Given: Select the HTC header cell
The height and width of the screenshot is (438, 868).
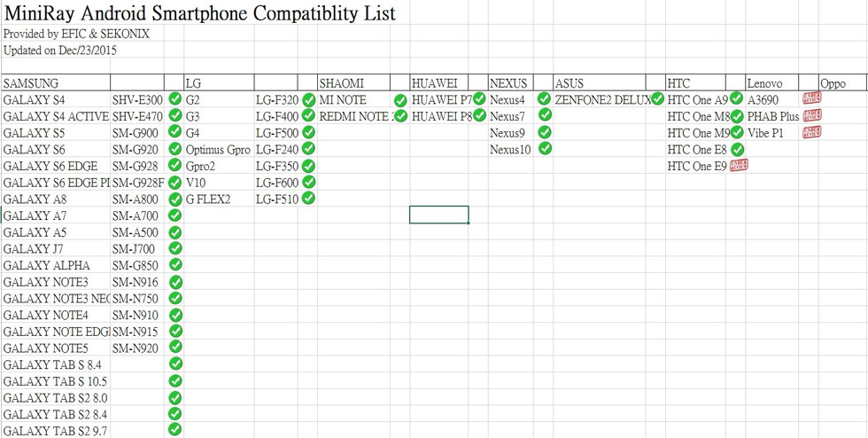Looking at the screenshot, I should point(696,83).
